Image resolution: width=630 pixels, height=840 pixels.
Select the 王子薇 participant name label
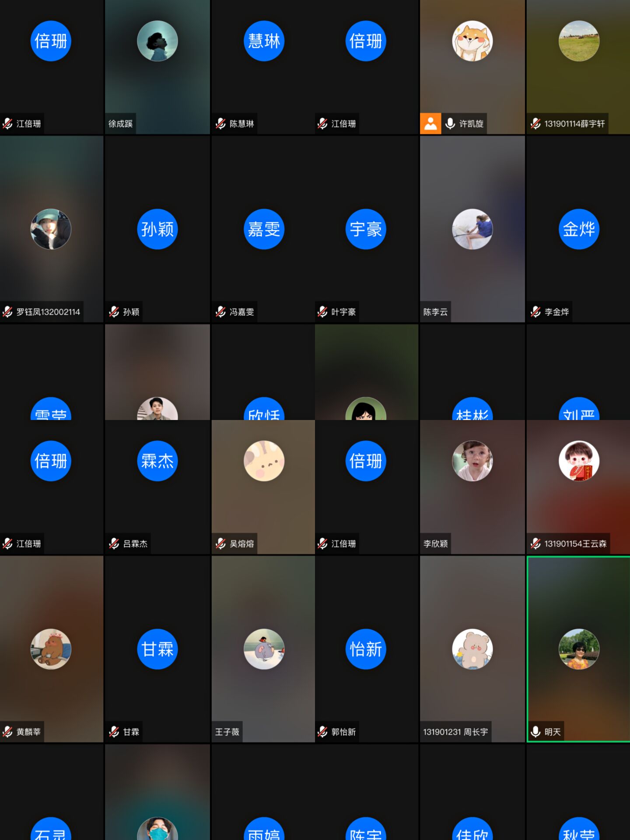[x=227, y=731]
